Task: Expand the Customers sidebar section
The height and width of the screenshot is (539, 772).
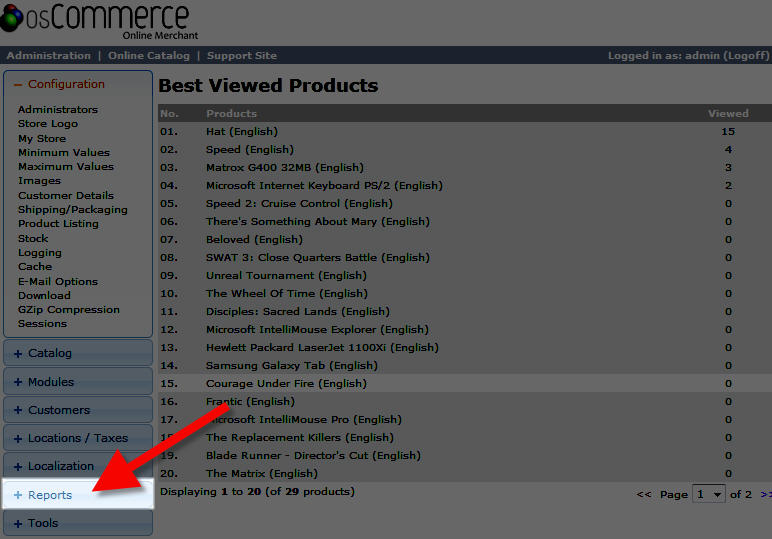Action: click(x=58, y=410)
